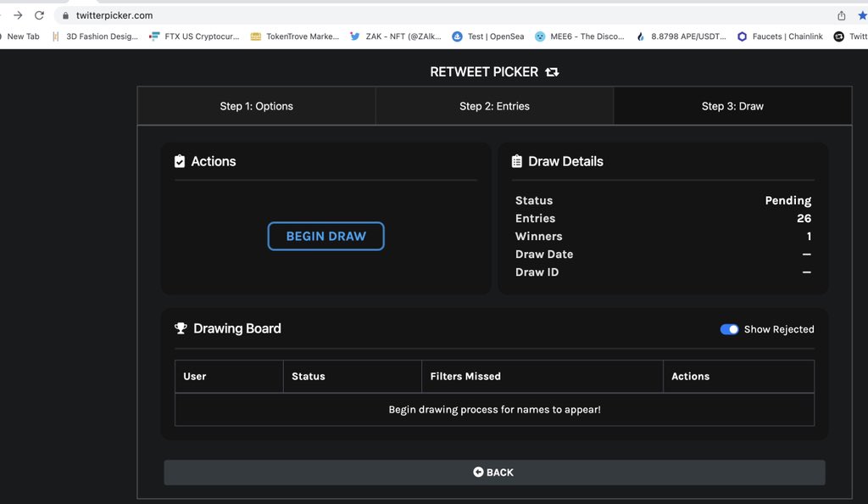The image size is (868, 504).
Task: Click the Status column header in Drawing Board
Action: tap(352, 376)
